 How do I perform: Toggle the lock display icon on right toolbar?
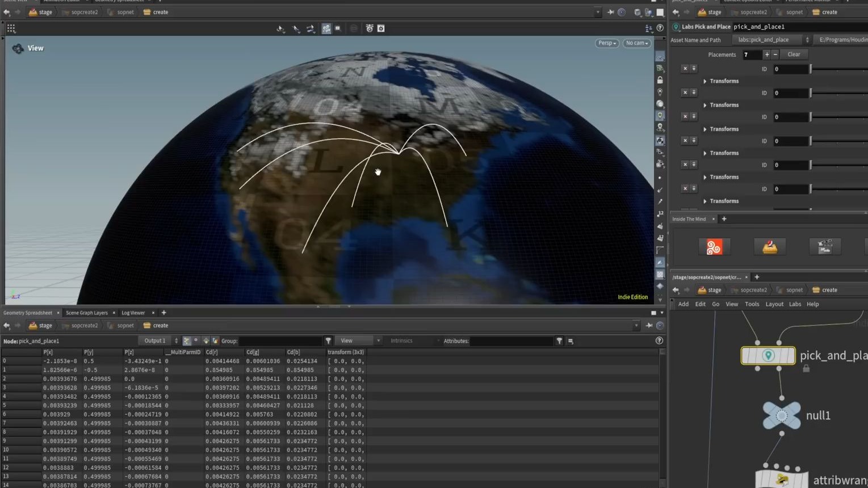coord(660,80)
